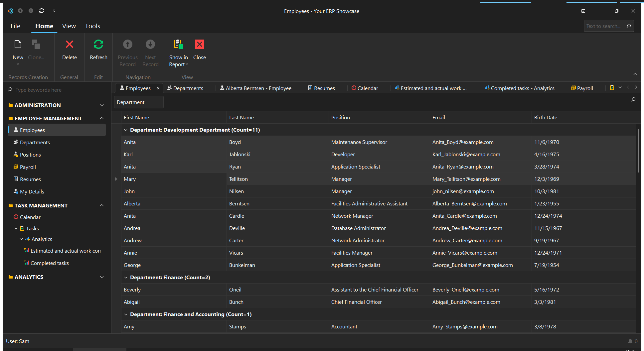Open Positions in the navigation sidebar

(30, 155)
